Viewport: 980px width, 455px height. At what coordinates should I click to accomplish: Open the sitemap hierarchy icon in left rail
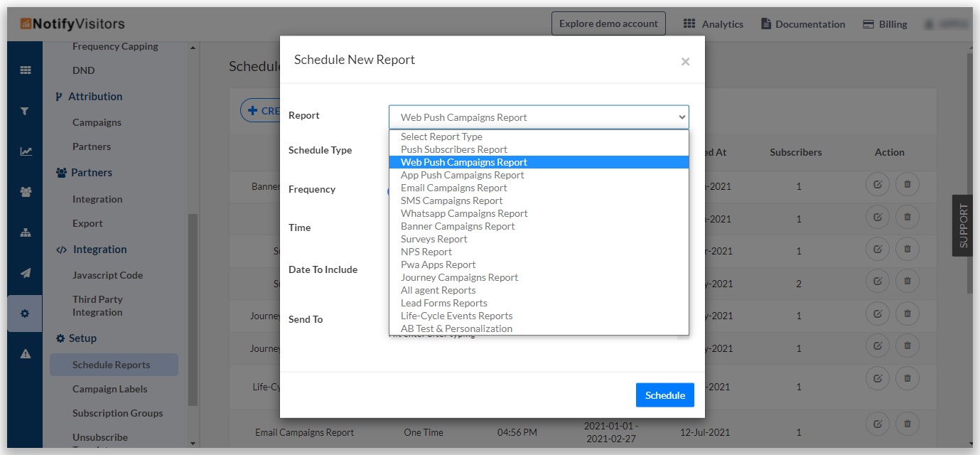[26, 232]
